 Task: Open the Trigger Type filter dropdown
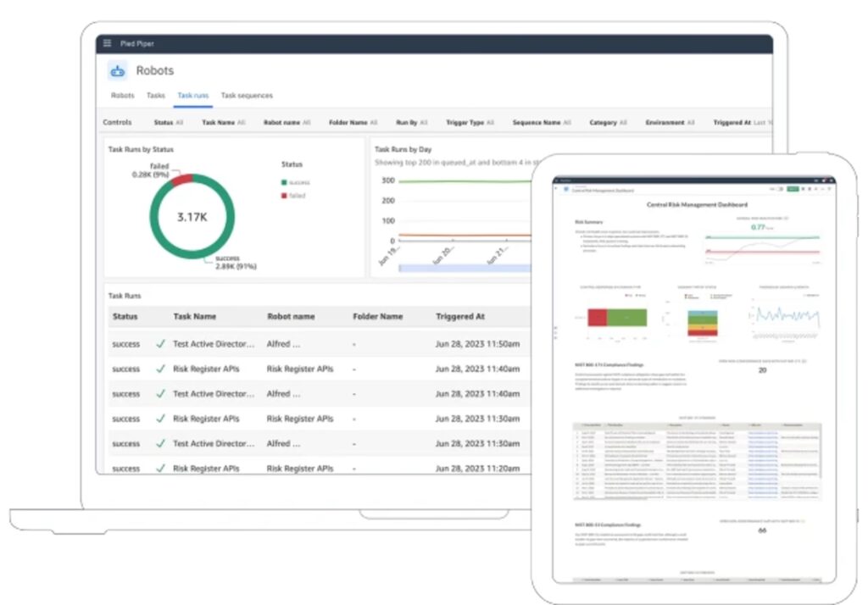[x=470, y=123]
